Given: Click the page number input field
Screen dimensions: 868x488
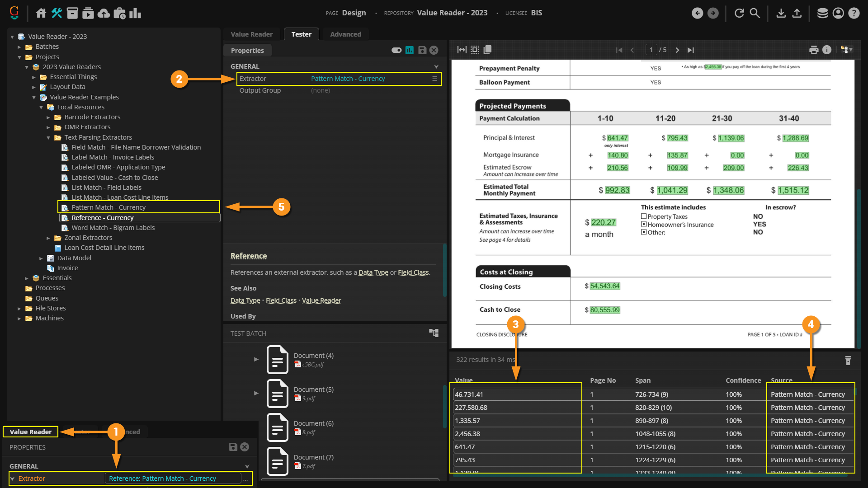Looking at the screenshot, I should point(651,50).
